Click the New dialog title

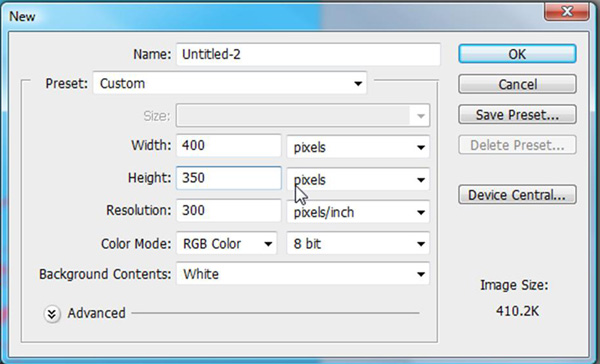22,16
